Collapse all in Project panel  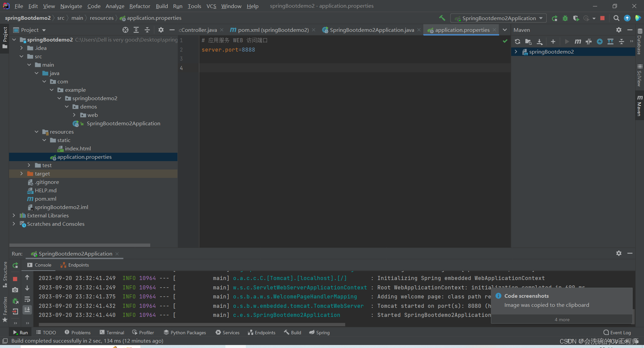tap(147, 30)
